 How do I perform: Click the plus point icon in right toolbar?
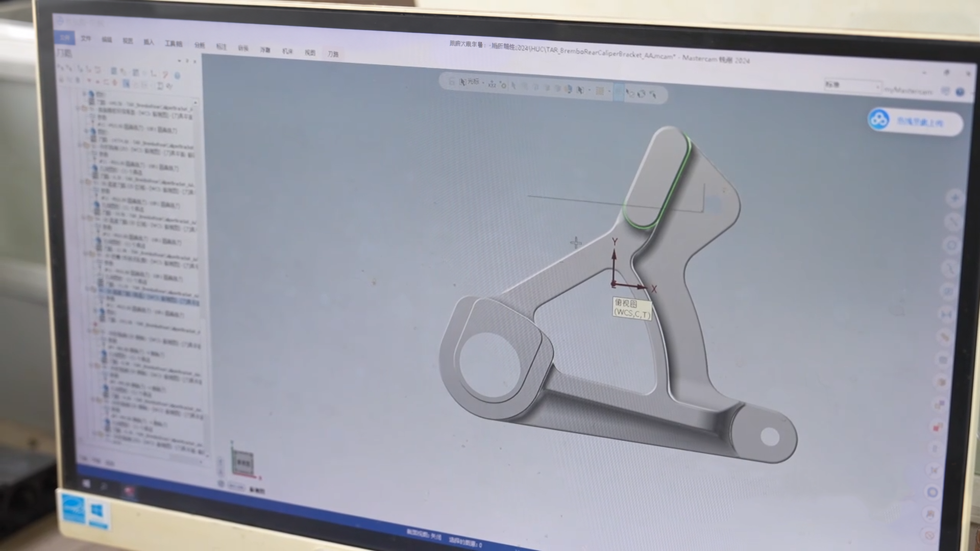[955, 198]
